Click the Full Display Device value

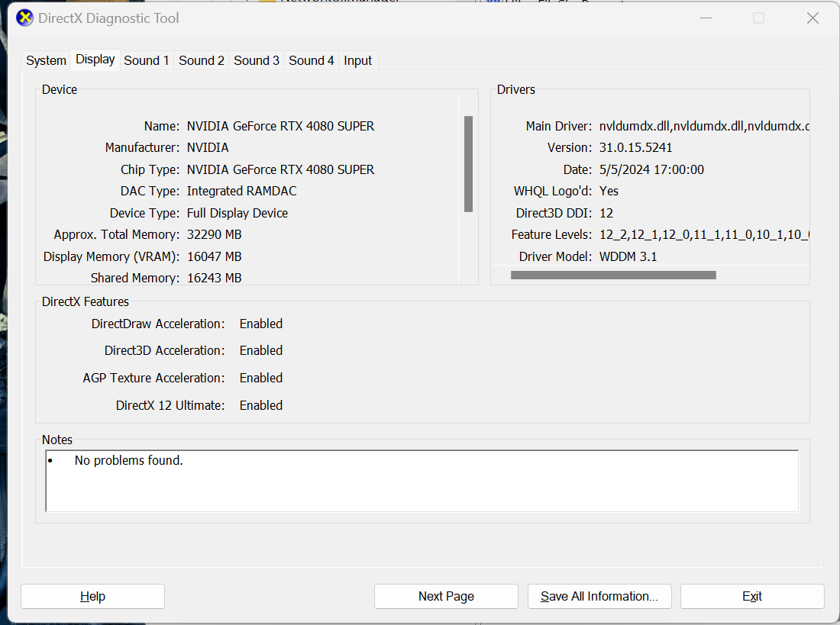237,213
